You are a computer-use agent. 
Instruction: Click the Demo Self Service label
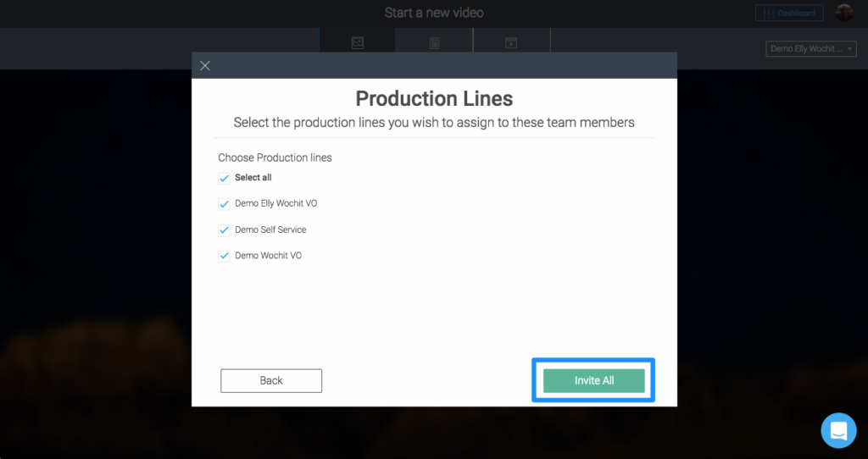[270, 229]
